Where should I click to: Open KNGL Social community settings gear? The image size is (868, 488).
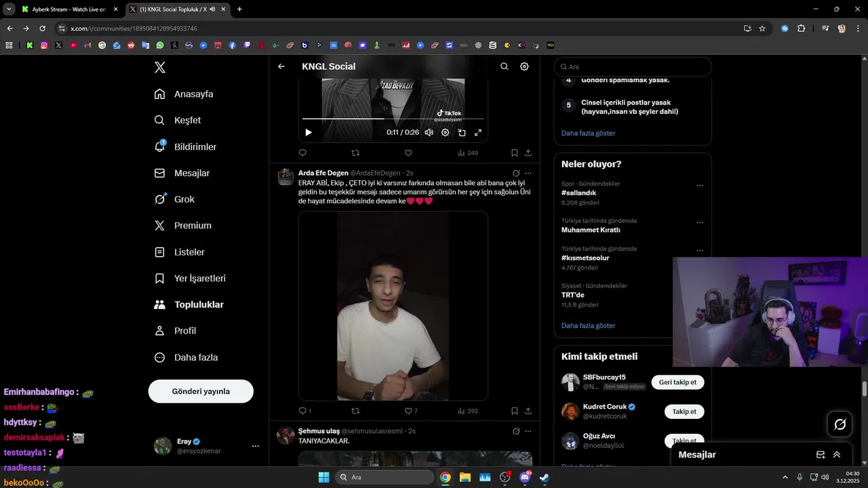[524, 66]
